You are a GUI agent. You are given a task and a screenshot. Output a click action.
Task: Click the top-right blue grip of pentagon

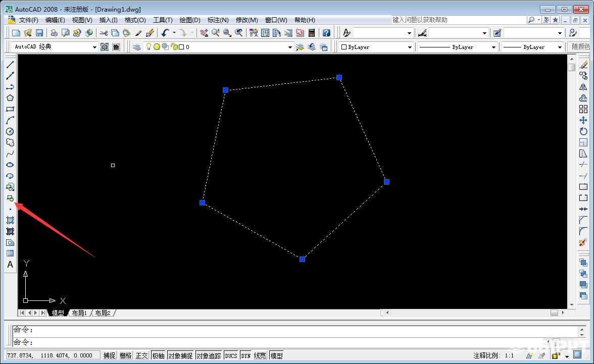339,78
